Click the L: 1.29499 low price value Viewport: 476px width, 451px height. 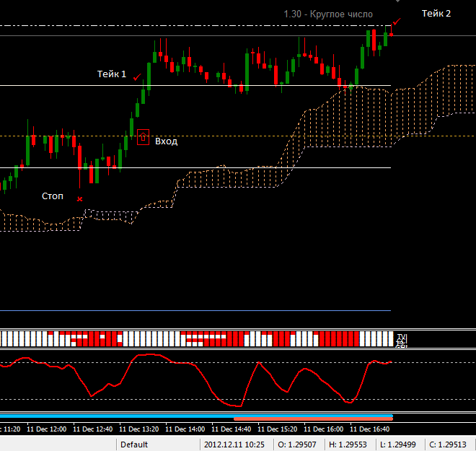[397, 445]
